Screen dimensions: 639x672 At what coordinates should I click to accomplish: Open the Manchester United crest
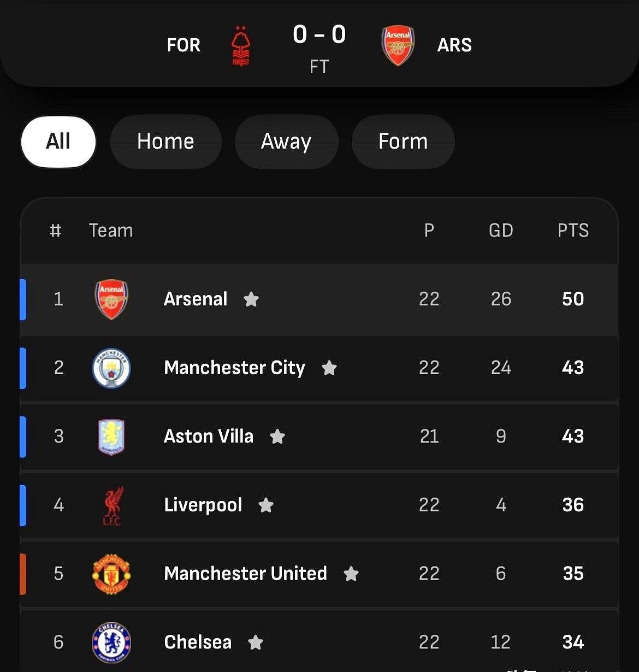111,574
